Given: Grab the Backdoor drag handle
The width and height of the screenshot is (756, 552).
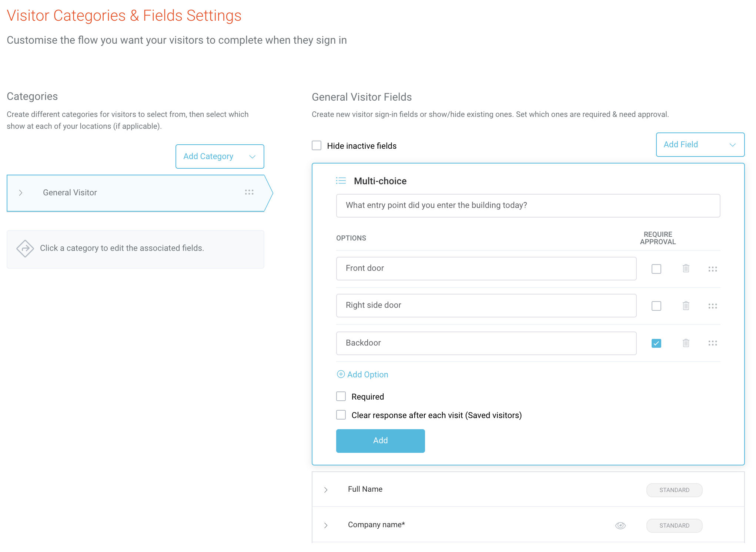Looking at the screenshot, I should [x=713, y=343].
